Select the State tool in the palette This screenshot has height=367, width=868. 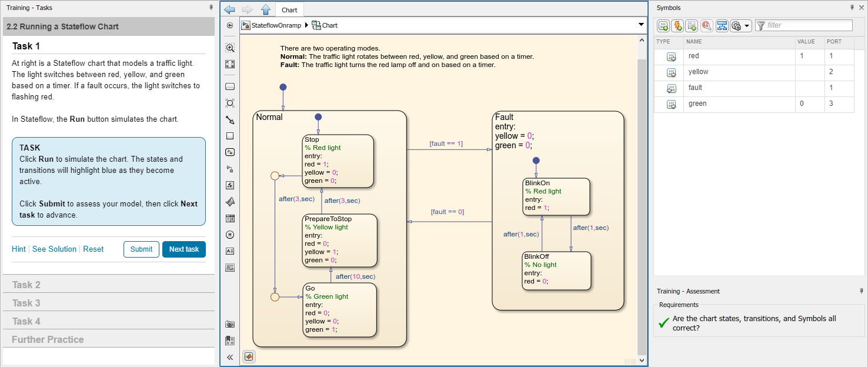(229, 86)
